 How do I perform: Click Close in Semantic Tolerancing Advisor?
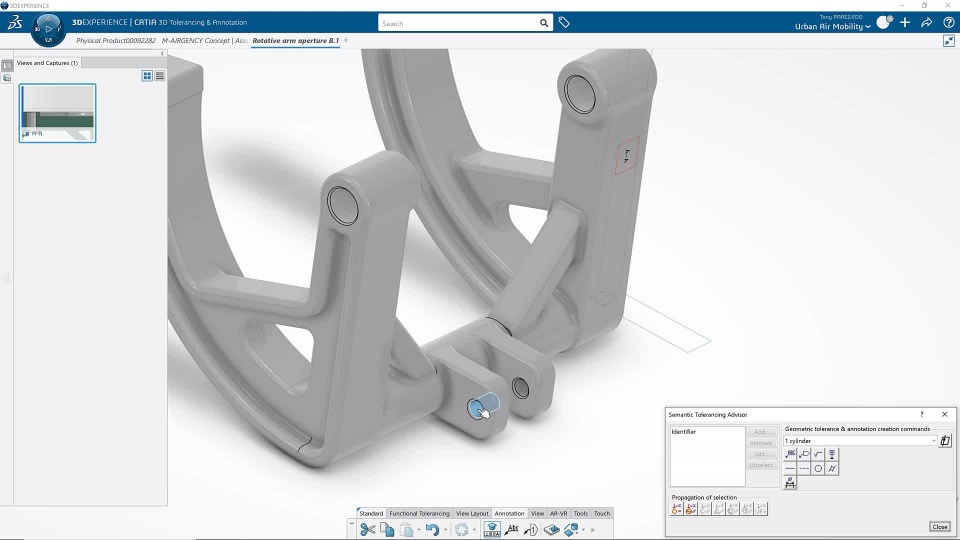tap(940, 527)
